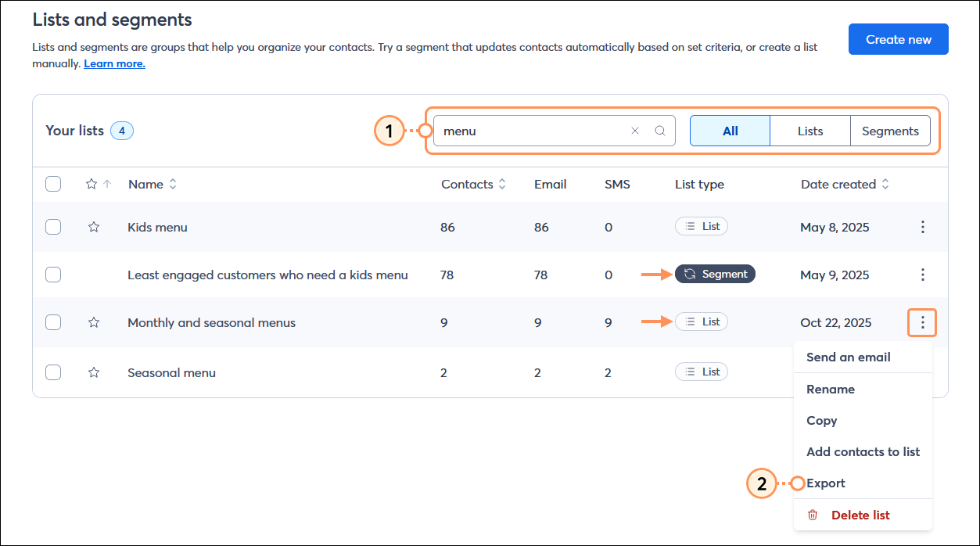The image size is (980, 546).
Task: Open the Learn more link
Action: (x=114, y=63)
